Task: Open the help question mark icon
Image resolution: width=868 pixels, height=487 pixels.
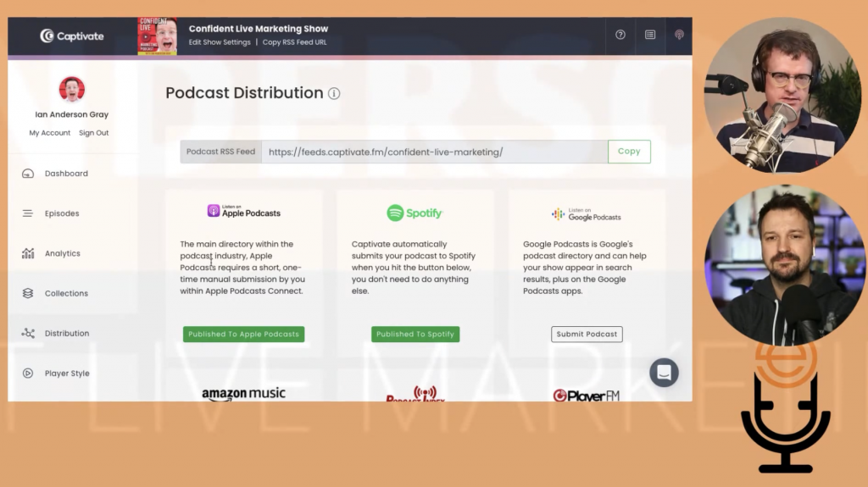Action: 620,35
